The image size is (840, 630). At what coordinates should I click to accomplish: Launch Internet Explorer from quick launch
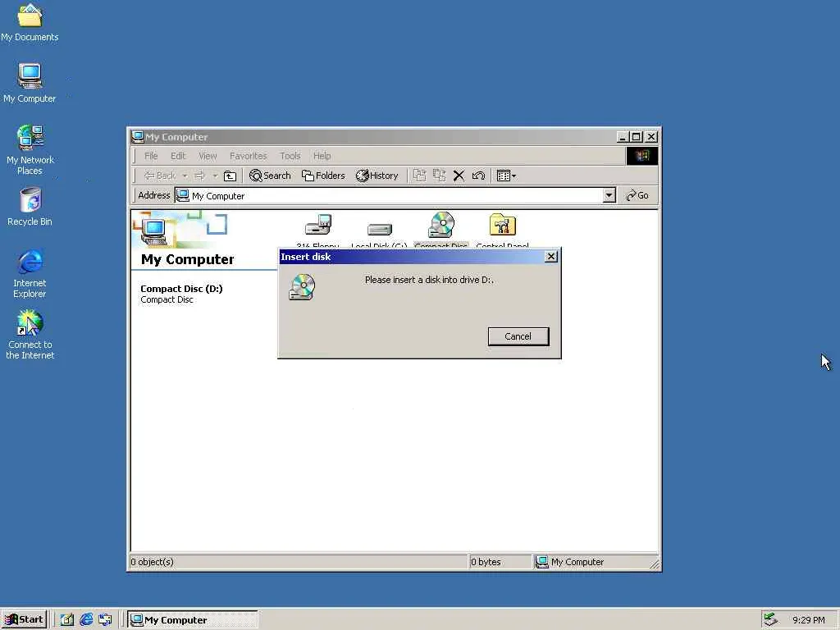click(86, 620)
